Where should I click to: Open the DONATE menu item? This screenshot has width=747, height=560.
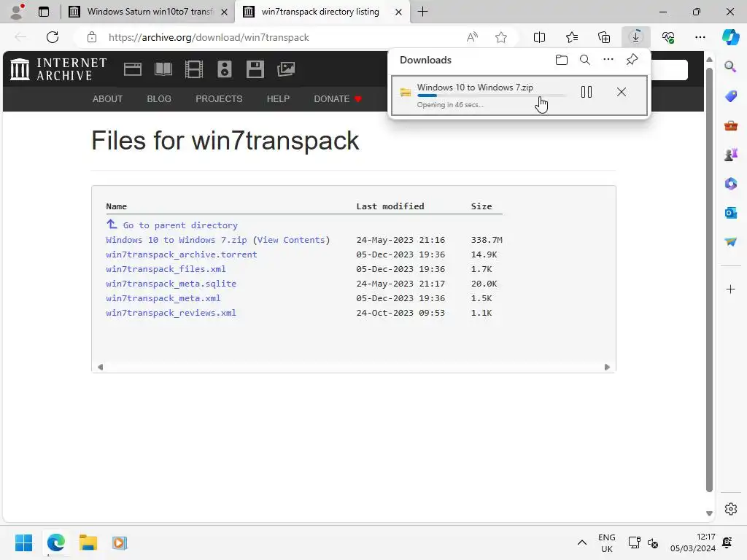click(x=337, y=99)
